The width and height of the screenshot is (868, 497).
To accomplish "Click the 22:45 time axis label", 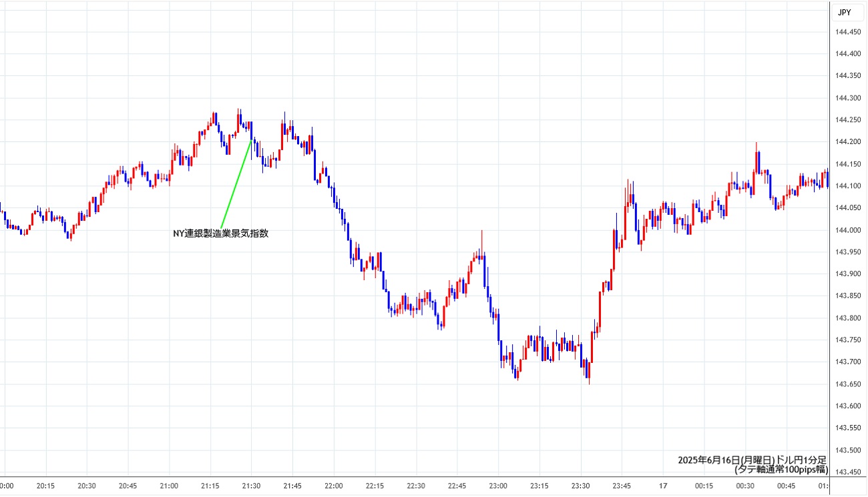I will click(x=457, y=486).
